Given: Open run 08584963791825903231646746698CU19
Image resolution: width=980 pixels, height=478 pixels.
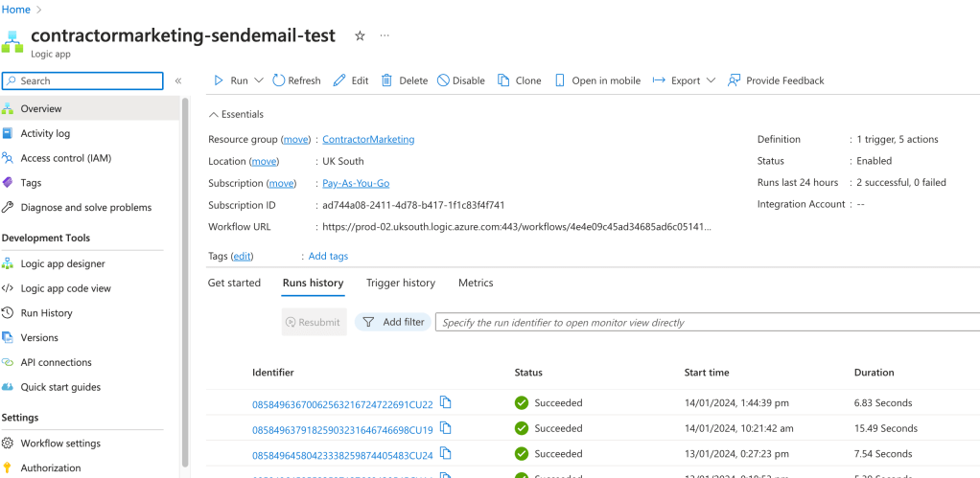Looking at the screenshot, I should (342, 429).
